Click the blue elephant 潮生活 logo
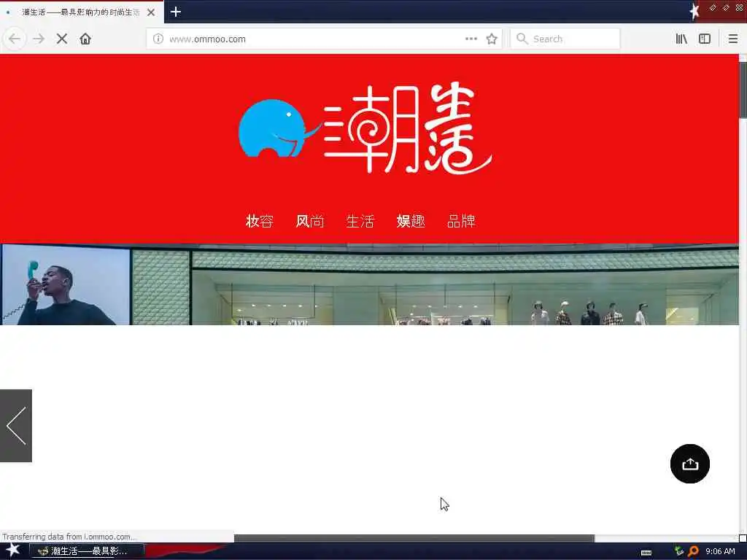Image resolution: width=747 pixels, height=560 pixels. click(x=365, y=128)
